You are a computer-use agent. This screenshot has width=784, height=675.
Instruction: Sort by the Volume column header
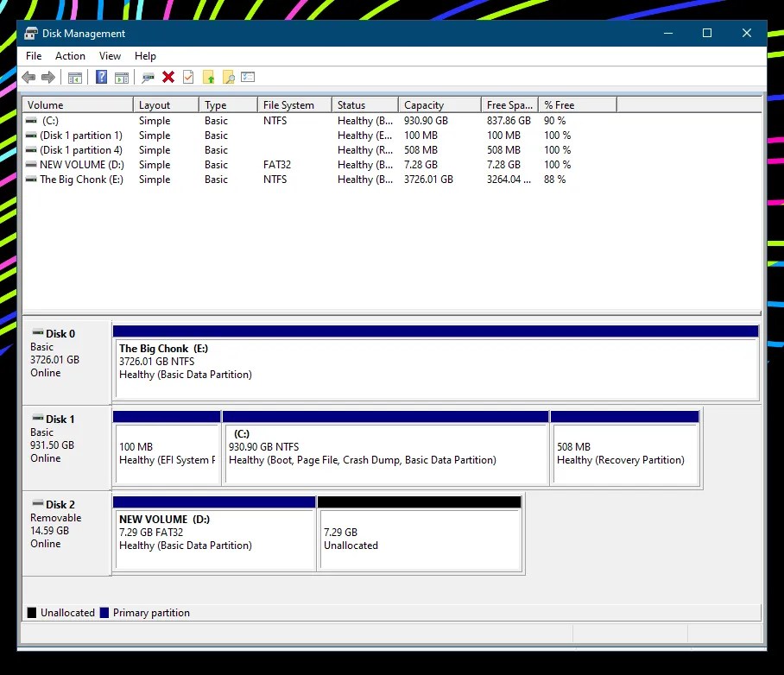(78, 105)
